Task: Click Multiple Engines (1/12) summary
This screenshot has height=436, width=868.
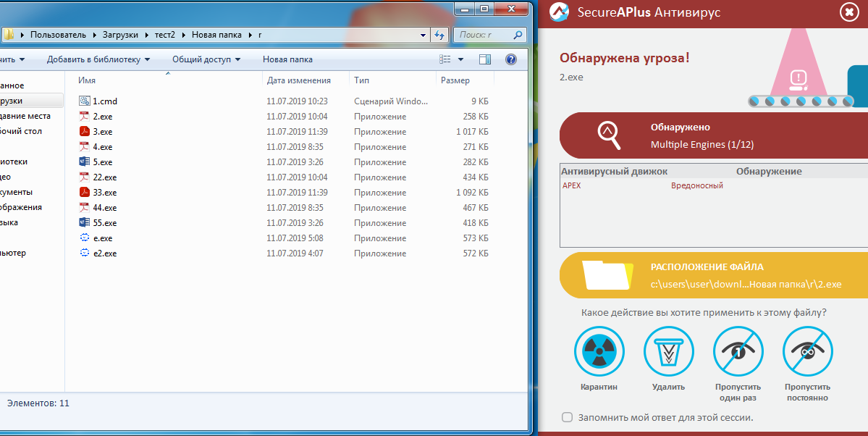Action: click(702, 145)
